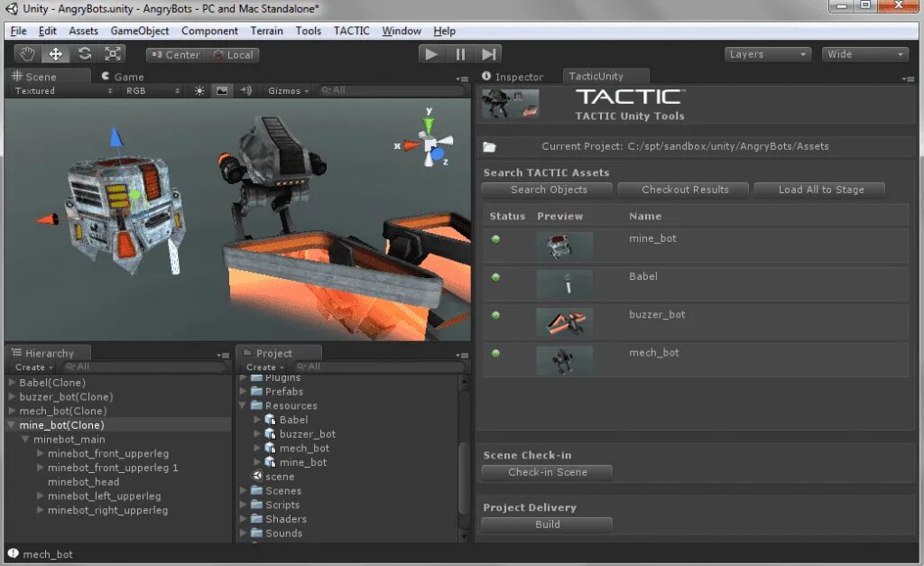
Task: Switch transform pivot to Center
Action: (x=174, y=54)
